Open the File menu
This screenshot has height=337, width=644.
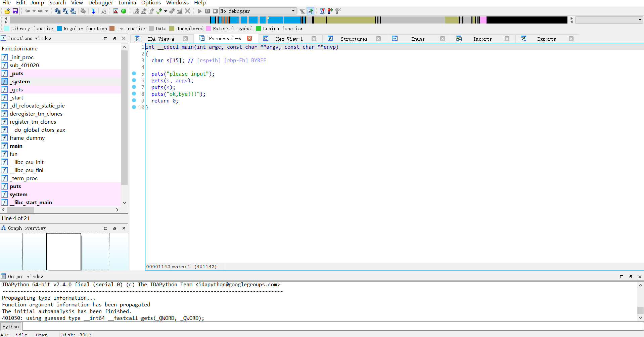7,3
